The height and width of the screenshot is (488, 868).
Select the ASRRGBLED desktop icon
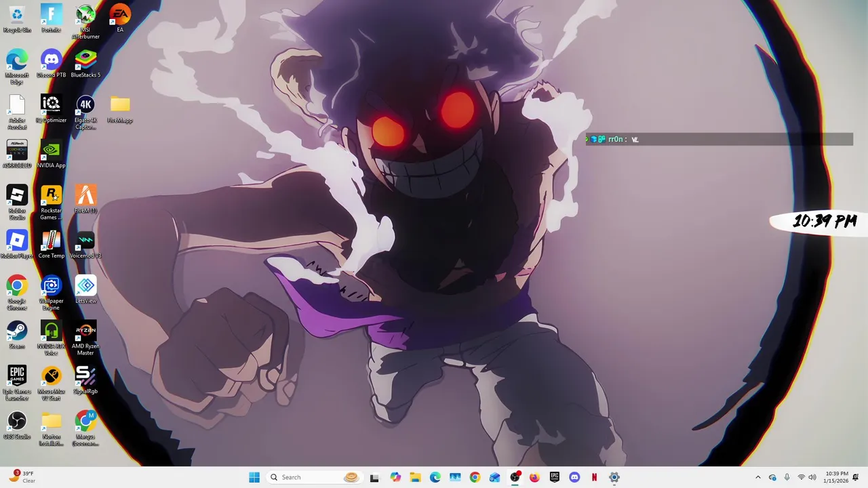(x=17, y=155)
